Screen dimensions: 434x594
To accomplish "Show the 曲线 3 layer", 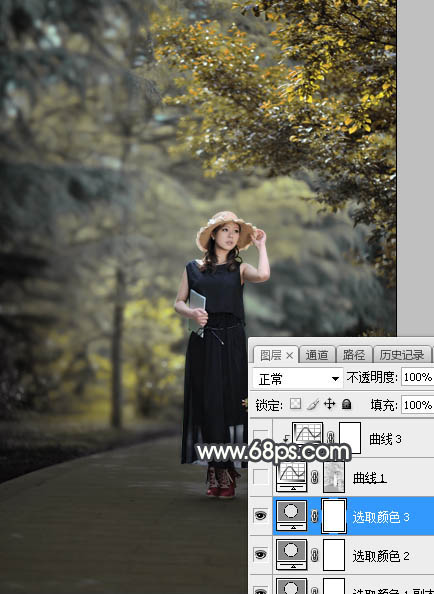I will click(261, 435).
